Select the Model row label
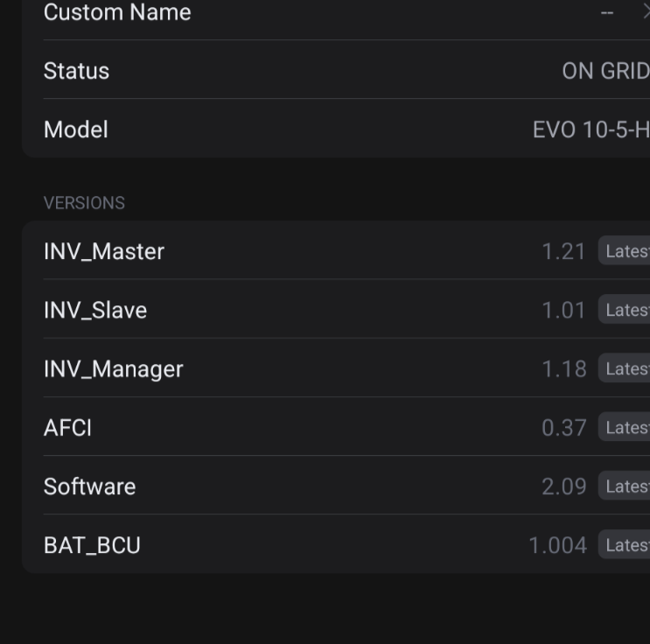The image size is (650, 644). pos(76,129)
